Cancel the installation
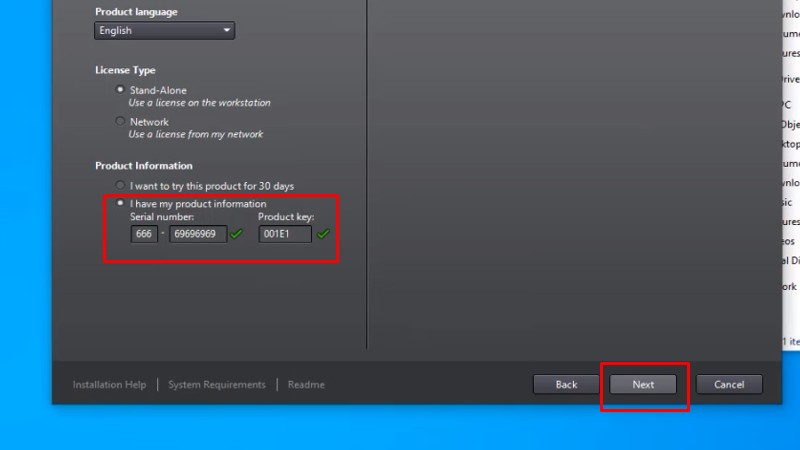The image size is (800, 450). tap(729, 384)
